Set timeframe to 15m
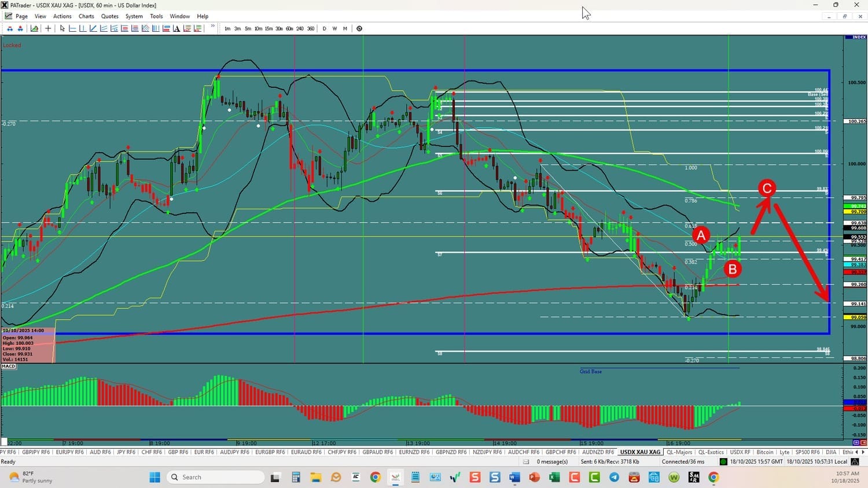Screen dimensions: 868x488 pos(269,28)
